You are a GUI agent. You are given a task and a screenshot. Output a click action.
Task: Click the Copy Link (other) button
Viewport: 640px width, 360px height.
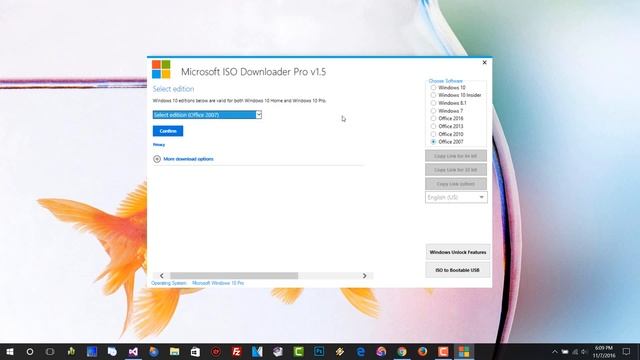[456, 184]
